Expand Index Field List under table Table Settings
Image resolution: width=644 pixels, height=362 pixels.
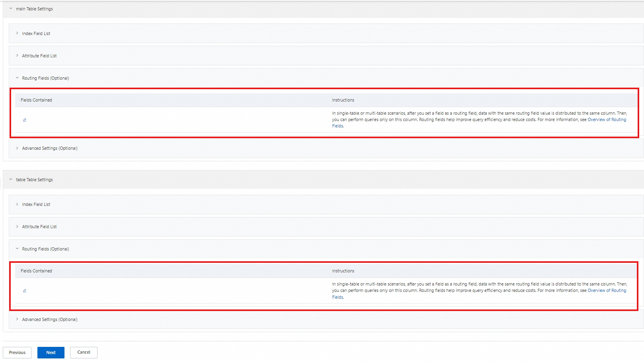pos(17,204)
